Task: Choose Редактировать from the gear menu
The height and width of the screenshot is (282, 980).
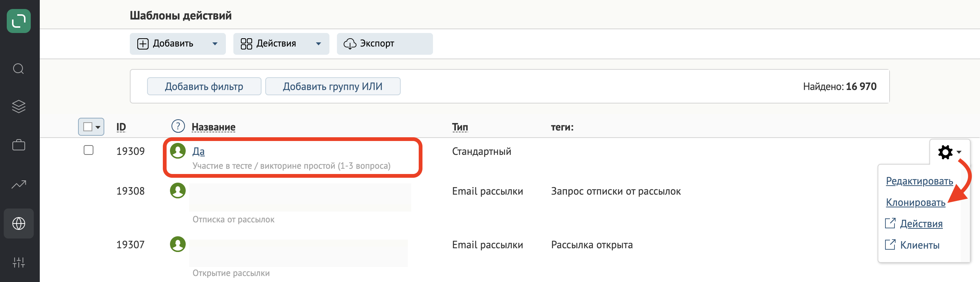Action: (x=919, y=181)
